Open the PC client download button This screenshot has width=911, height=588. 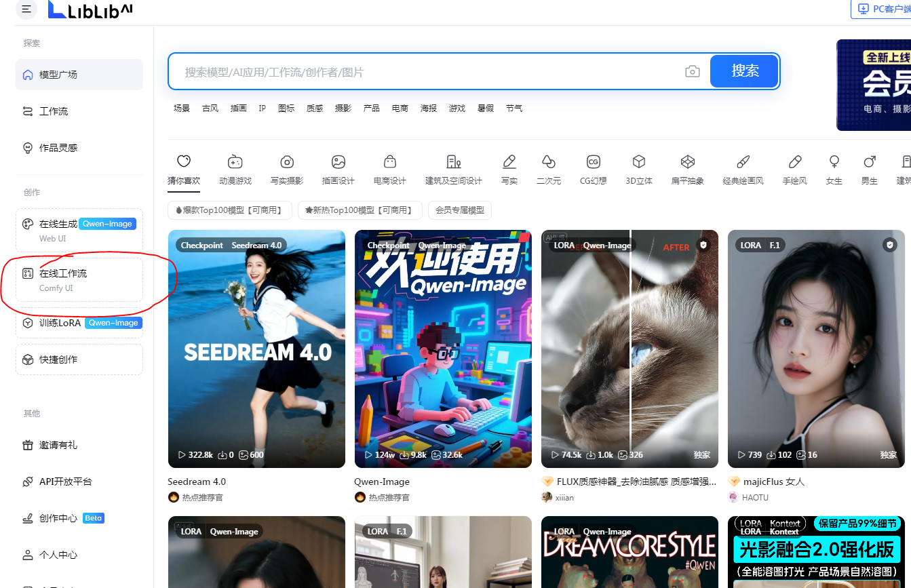[881, 9]
